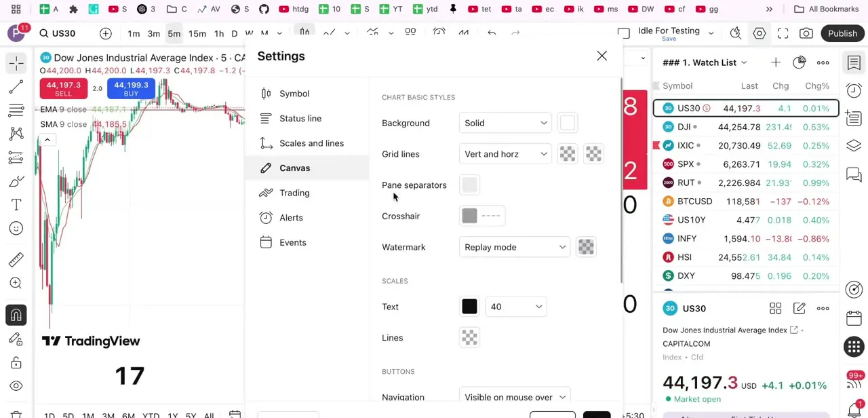
Task: Open the chat bubbles icon in right sidebar
Action: click(854, 175)
